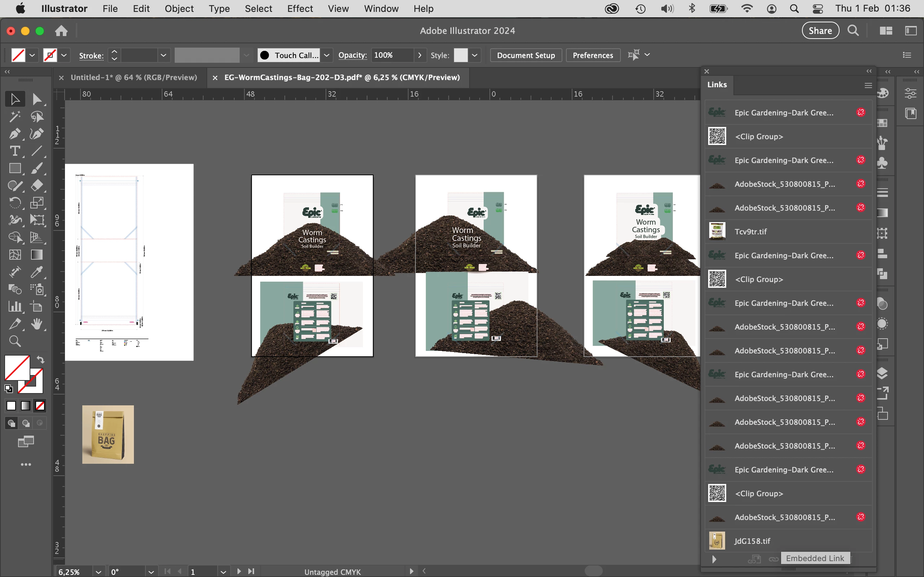Select the Zoom tool in toolbar

pos(14,341)
